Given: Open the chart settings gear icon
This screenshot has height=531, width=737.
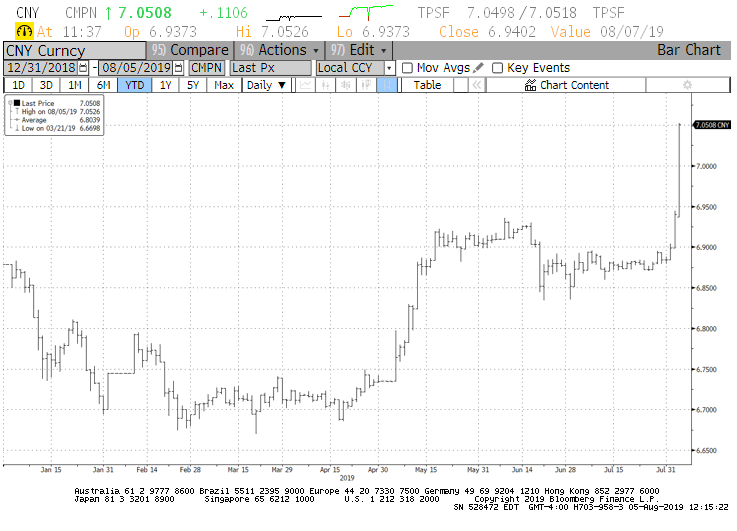Looking at the screenshot, I should coord(686,85).
